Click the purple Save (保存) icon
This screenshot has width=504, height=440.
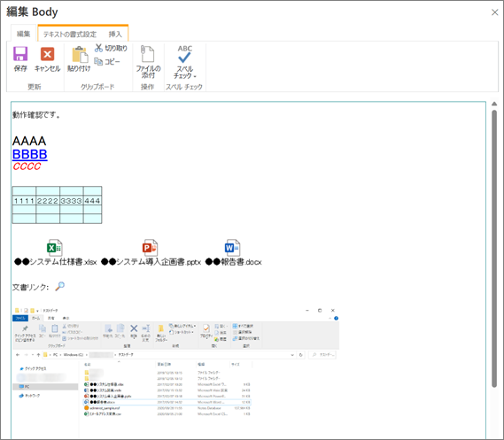coord(20,54)
